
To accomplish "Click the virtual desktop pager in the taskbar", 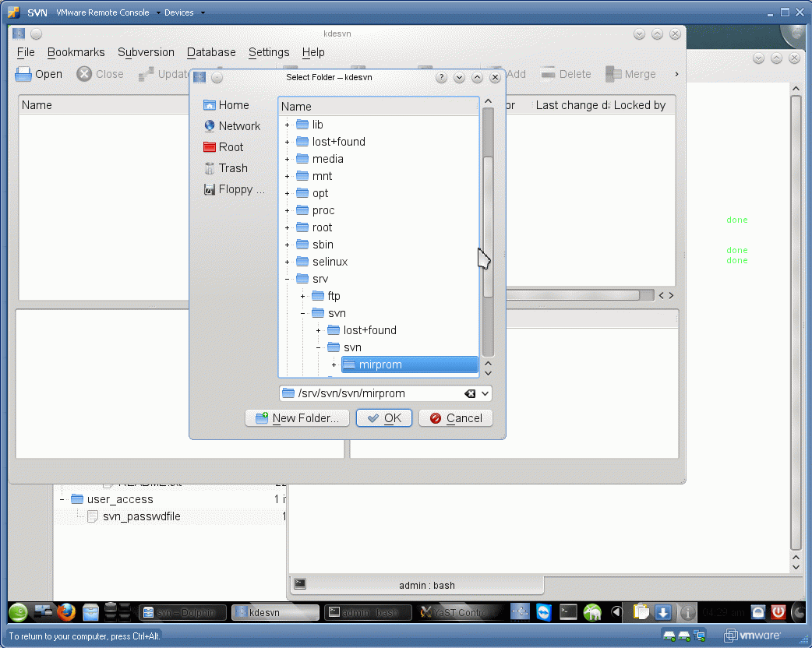I will coord(118,612).
